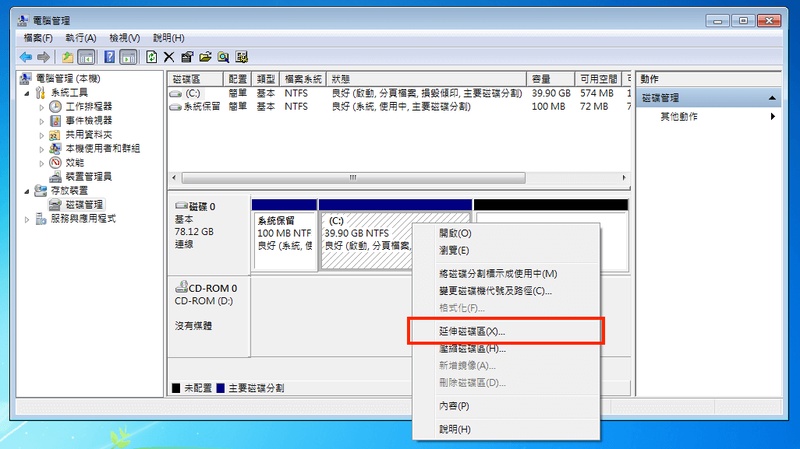Choose 變更磁碟機代號及路徑(C)... in context menu

coord(506,291)
